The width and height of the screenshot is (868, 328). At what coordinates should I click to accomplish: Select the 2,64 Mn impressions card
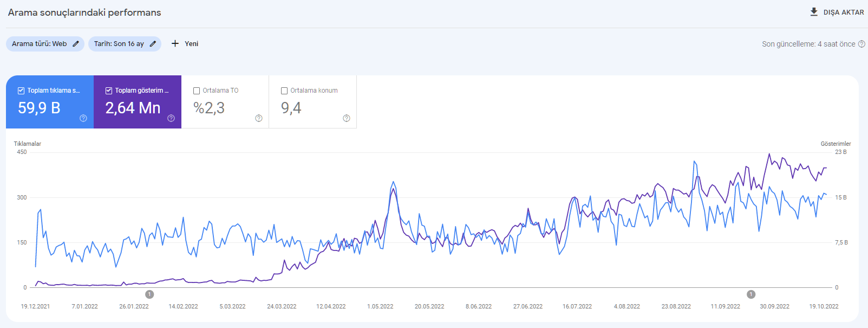point(138,102)
